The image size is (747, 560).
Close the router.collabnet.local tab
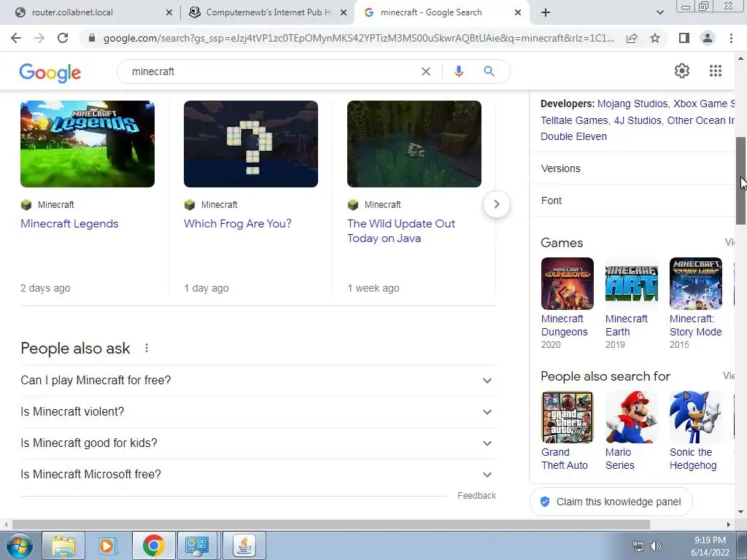click(x=169, y=12)
